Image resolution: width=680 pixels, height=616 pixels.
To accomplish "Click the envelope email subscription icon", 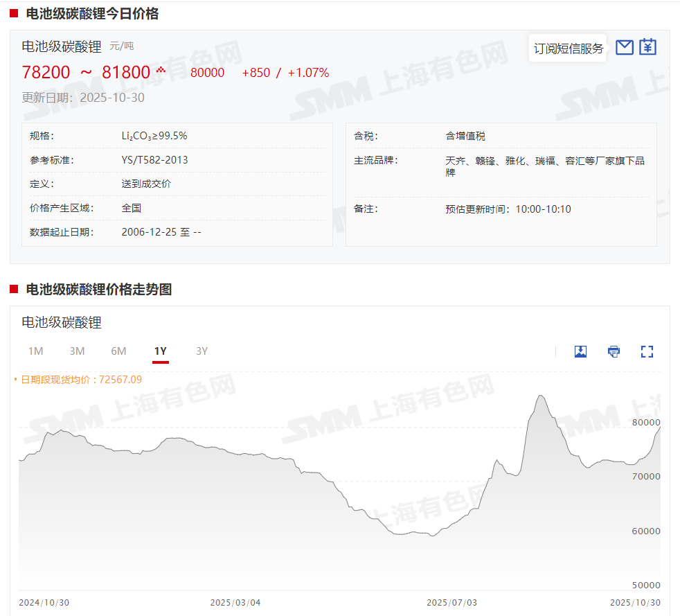I will 625,47.
